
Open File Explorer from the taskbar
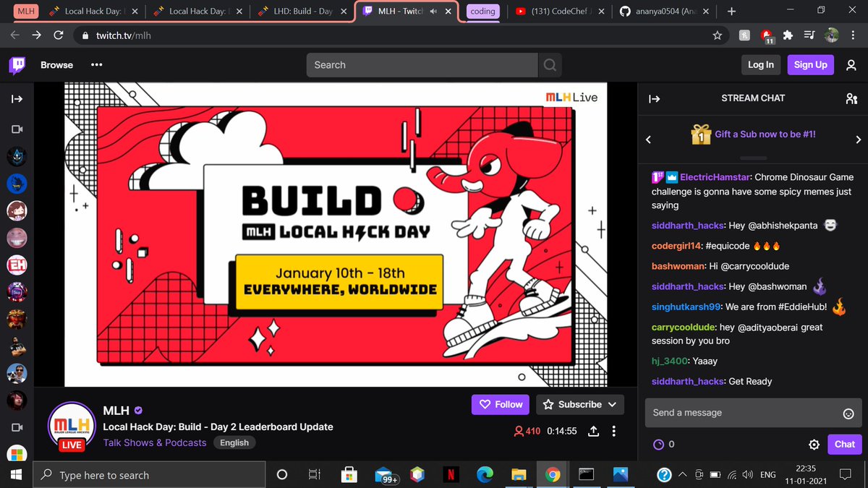point(519,475)
